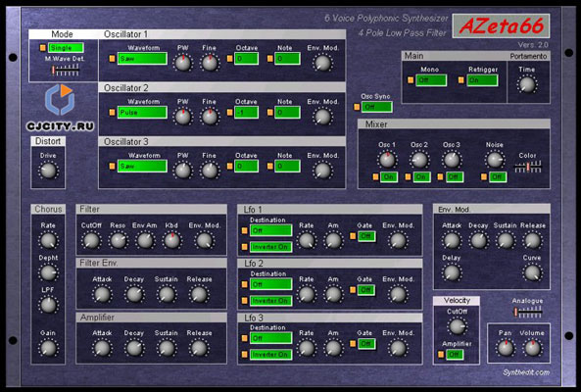
Task: Click the Distort Drive knob
Action: coord(48,171)
